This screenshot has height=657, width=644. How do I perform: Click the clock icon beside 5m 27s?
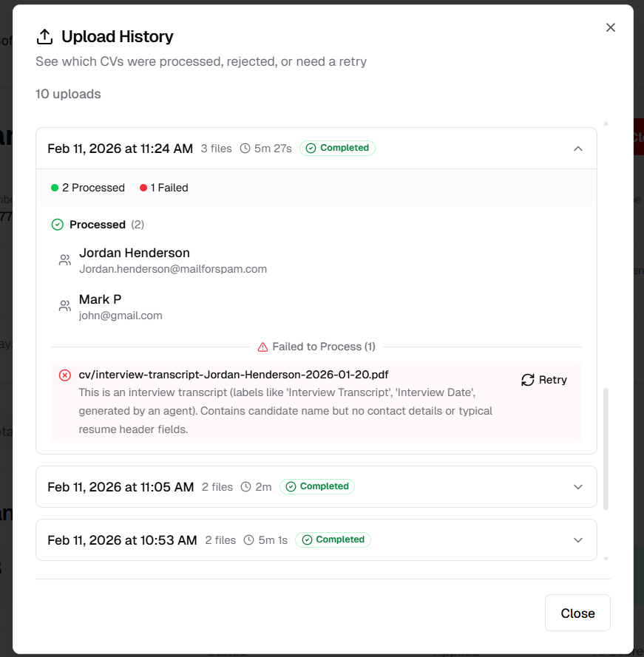click(x=245, y=149)
